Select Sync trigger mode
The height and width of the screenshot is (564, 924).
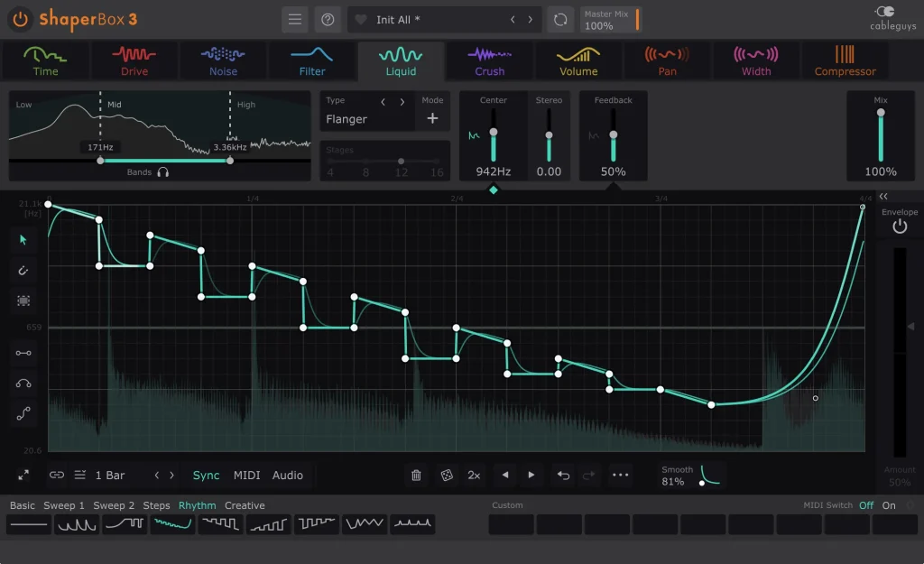207,475
